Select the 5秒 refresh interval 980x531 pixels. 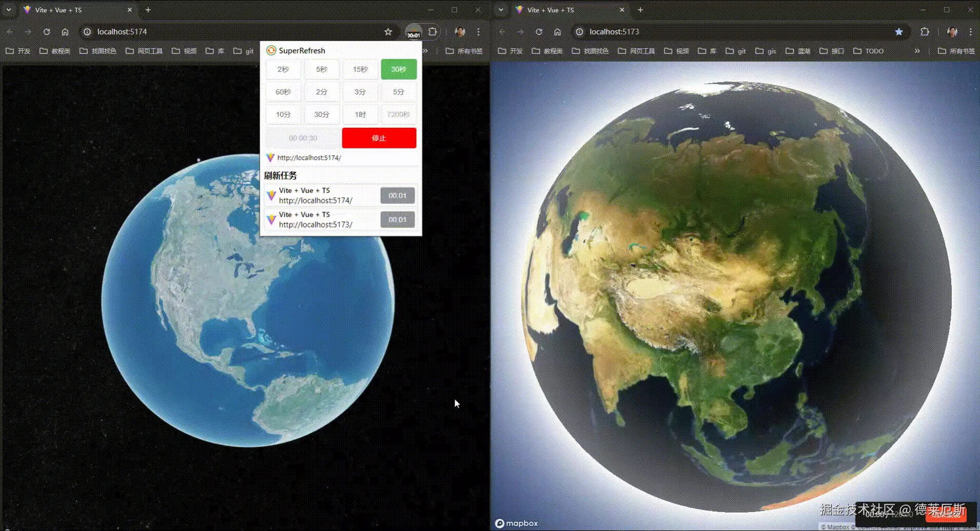tap(322, 69)
